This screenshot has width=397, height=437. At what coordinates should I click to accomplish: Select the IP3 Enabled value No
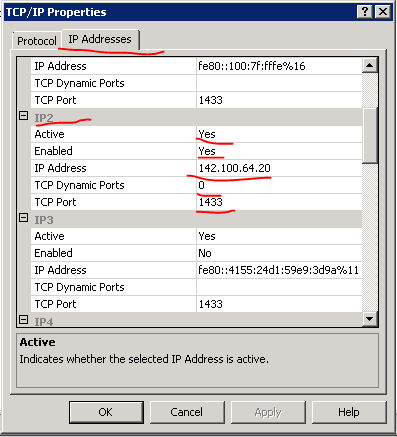[x=279, y=253]
